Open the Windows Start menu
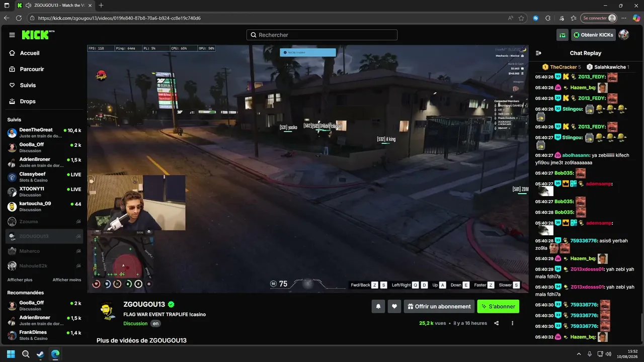Viewport: 644px width, 362px height. 11,354
